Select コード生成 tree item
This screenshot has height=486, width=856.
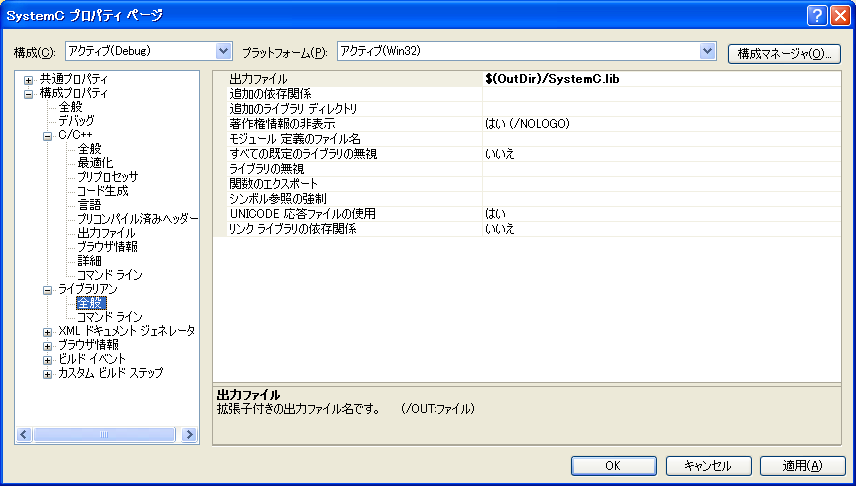(x=103, y=191)
